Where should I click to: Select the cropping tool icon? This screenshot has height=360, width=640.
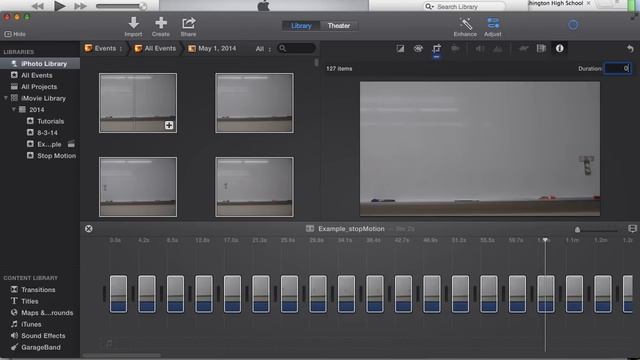coord(436,49)
